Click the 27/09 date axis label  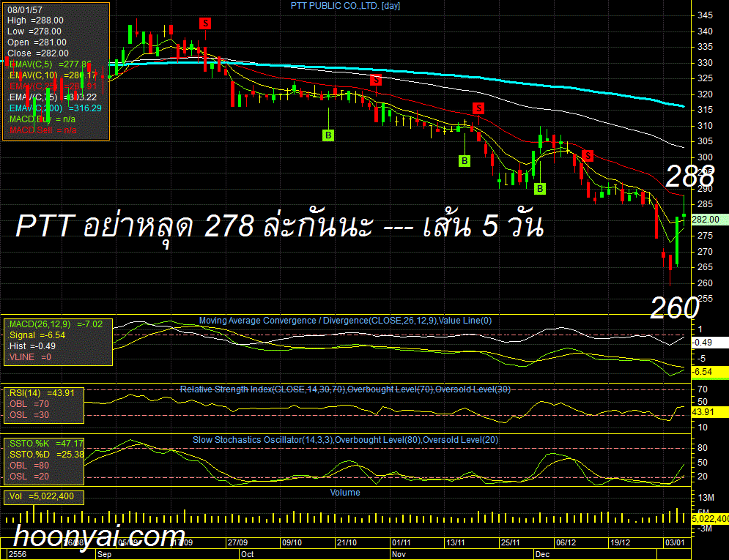[x=237, y=543]
